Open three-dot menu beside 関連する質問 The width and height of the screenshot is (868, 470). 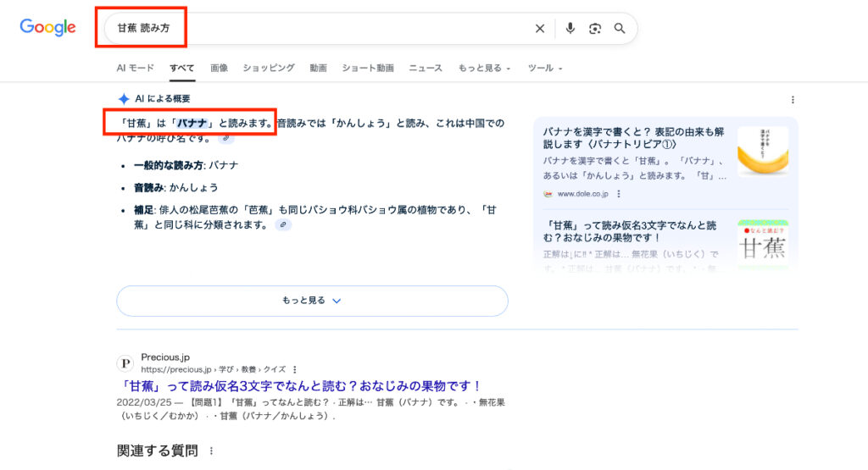tap(211, 451)
